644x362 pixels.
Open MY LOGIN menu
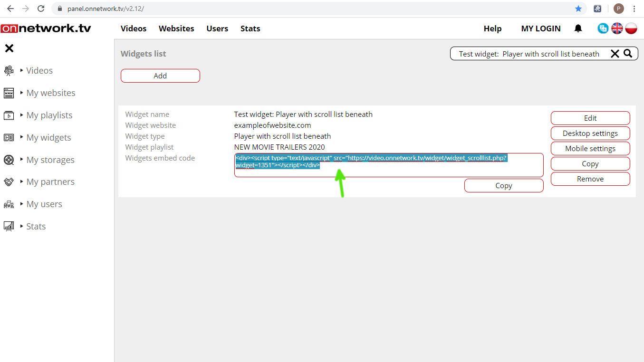(x=541, y=29)
